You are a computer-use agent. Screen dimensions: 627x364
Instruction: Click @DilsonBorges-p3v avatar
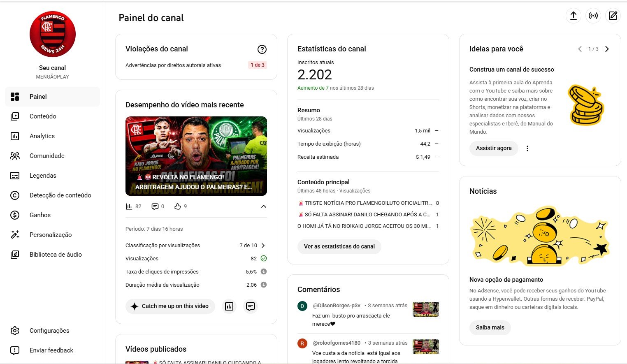[302, 306]
